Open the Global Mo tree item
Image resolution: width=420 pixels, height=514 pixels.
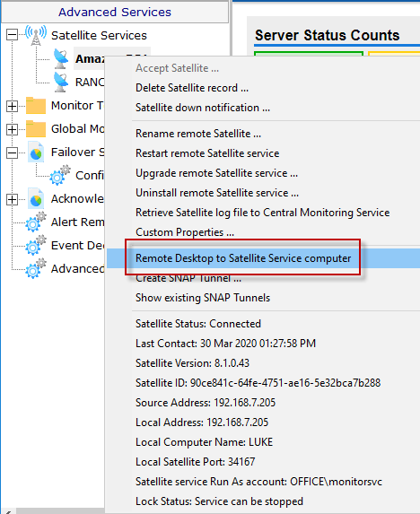point(78,129)
